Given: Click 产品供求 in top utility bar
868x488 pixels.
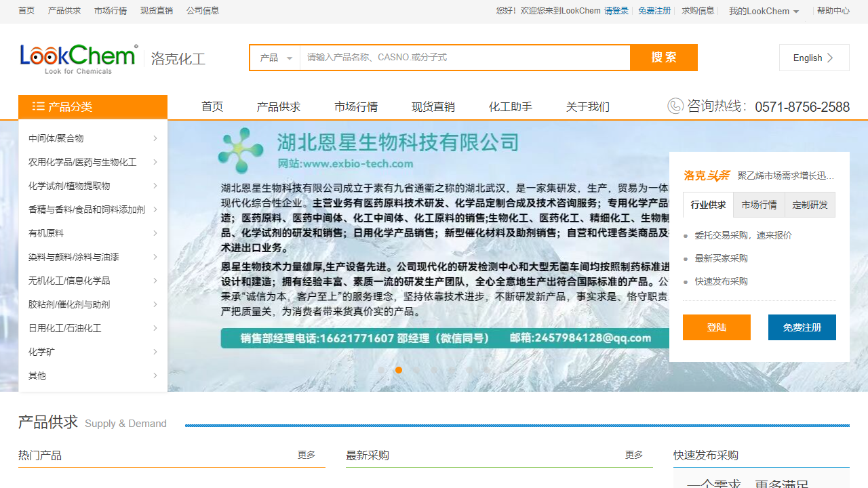Looking at the screenshot, I should point(64,11).
